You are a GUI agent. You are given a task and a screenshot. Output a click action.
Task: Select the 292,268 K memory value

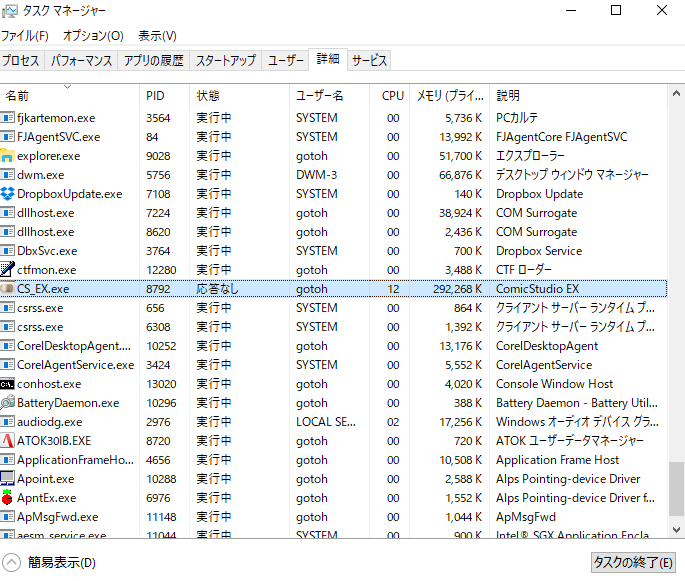(457, 289)
